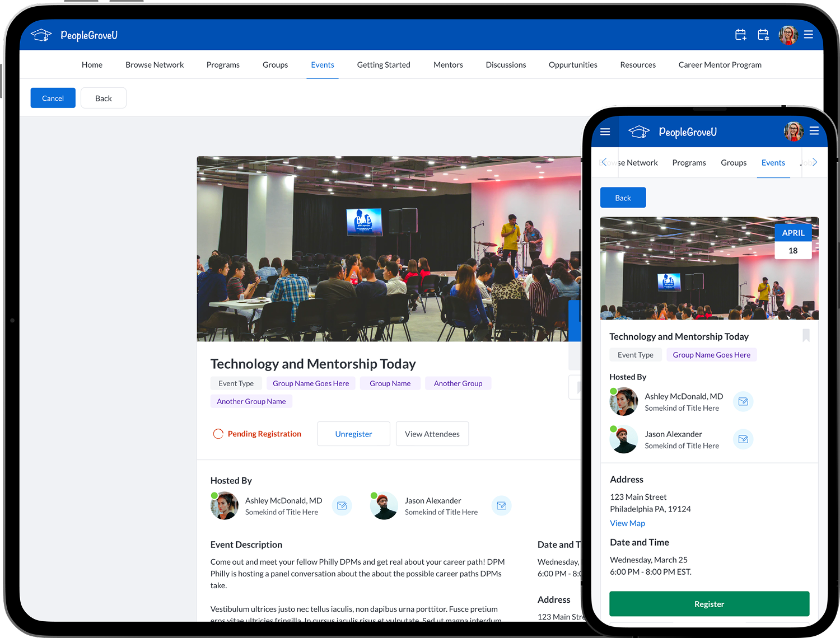
Task: Open the Career Mentor Program tab
Action: point(720,65)
